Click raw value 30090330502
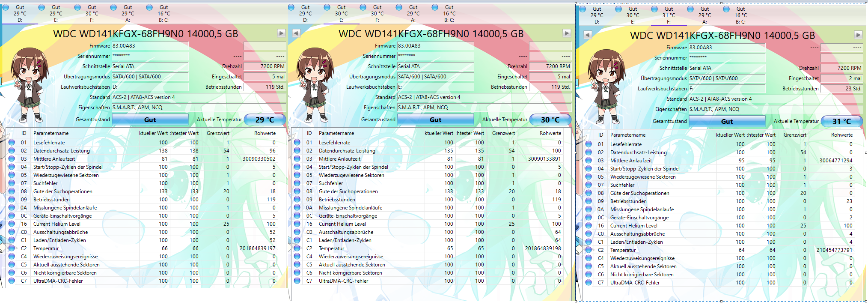868x305 pixels. point(259,159)
